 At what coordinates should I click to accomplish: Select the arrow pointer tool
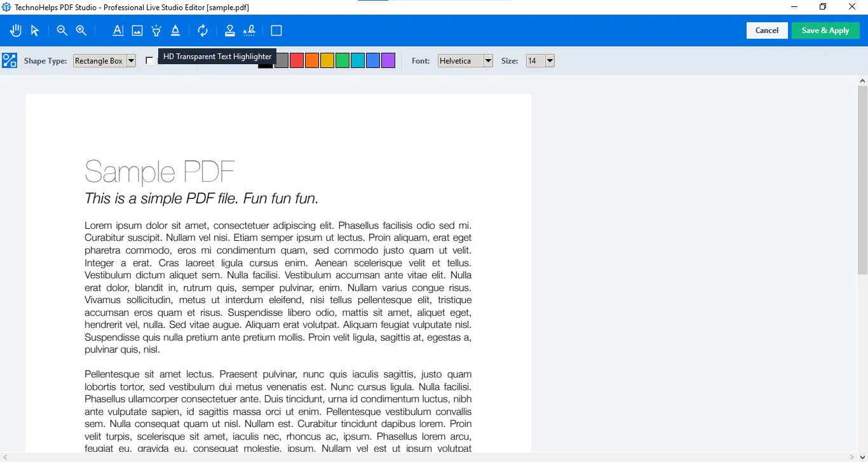tap(35, 31)
